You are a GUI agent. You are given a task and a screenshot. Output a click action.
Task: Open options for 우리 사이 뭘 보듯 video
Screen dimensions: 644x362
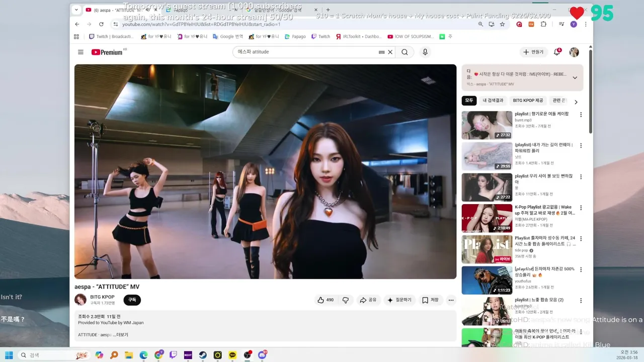tap(581, 177)
